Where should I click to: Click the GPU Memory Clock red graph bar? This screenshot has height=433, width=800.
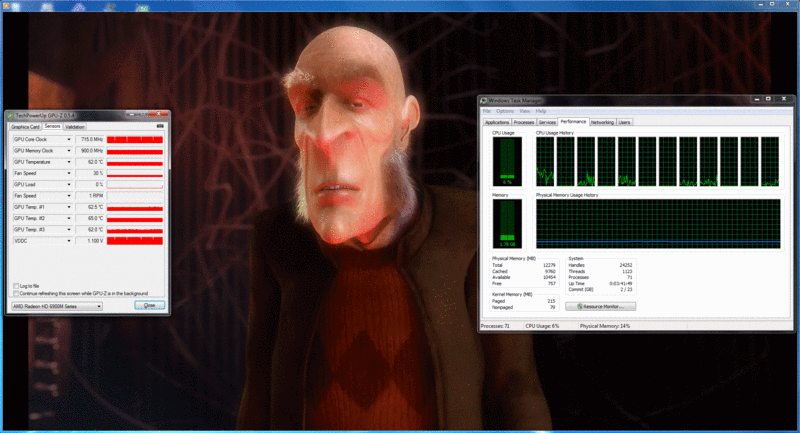click(x=134, y=150)
